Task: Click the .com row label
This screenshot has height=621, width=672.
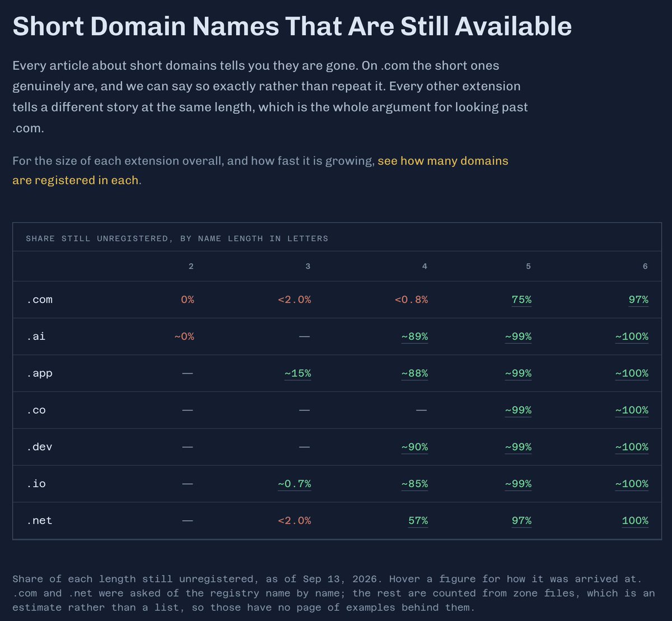Action: tap(39, 300)
